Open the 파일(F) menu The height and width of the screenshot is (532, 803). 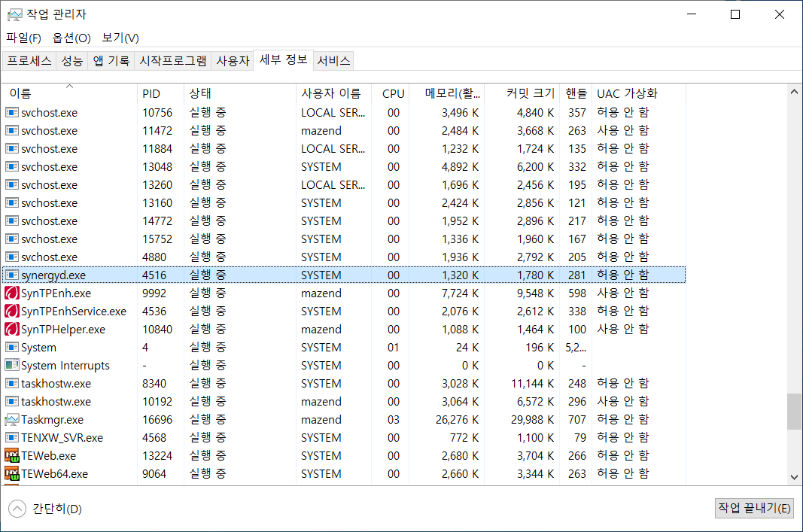[x=23, y=38]
